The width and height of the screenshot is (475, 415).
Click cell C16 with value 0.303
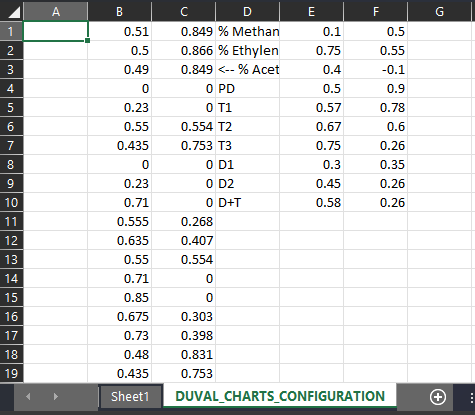[x=184, y=316]
